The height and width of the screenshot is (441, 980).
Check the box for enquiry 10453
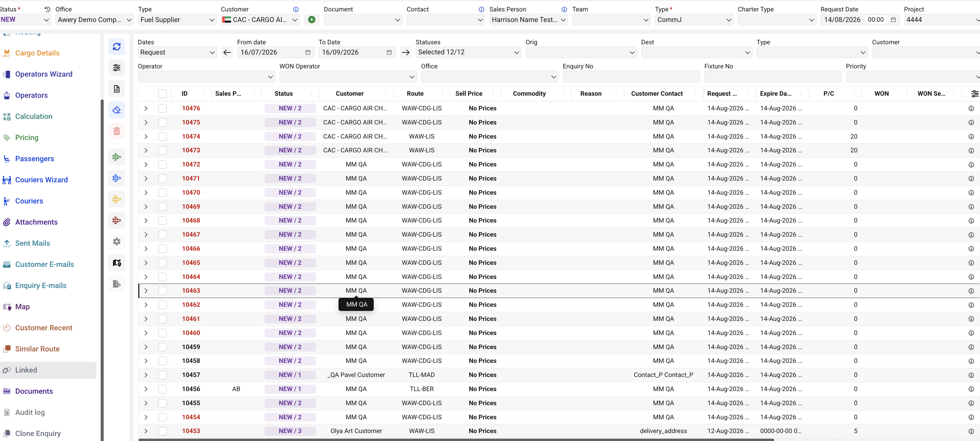click(162, 431)
